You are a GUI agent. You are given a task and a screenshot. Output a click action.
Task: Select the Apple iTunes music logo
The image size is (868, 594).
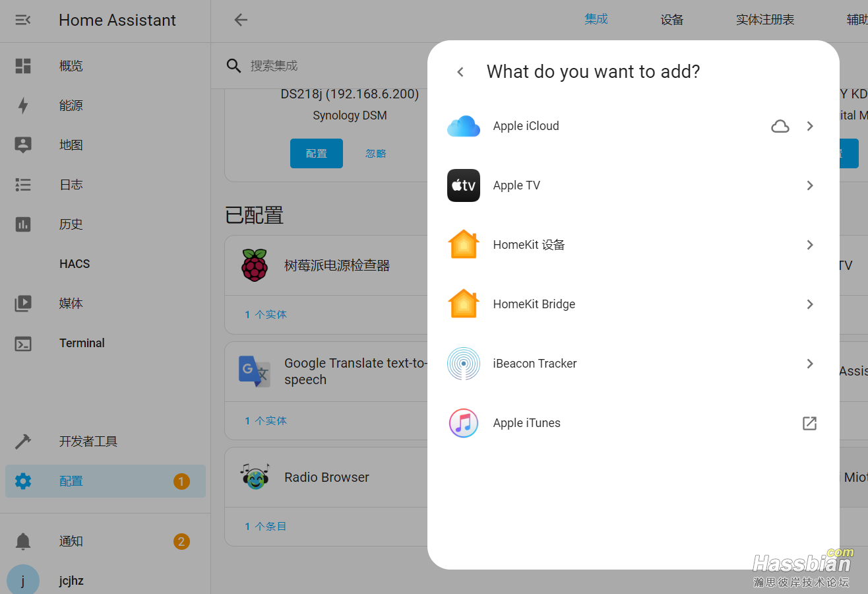click(464, 423)
